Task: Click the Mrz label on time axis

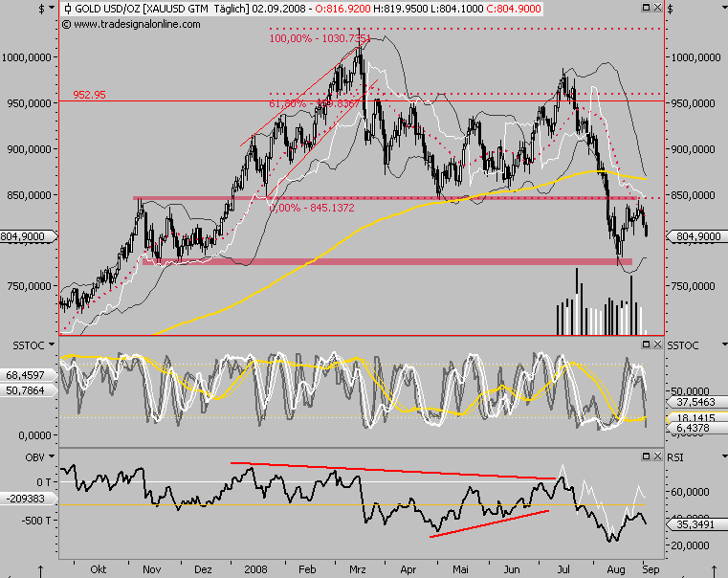Action: click(x=358, y=569)
